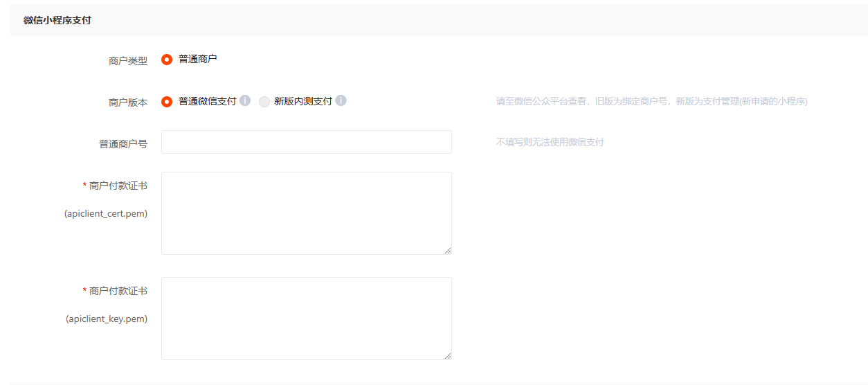This screenshot has width=868, height=385.
Task: Switch to 新版内测支付 radio option
Action: coord(264,102)
